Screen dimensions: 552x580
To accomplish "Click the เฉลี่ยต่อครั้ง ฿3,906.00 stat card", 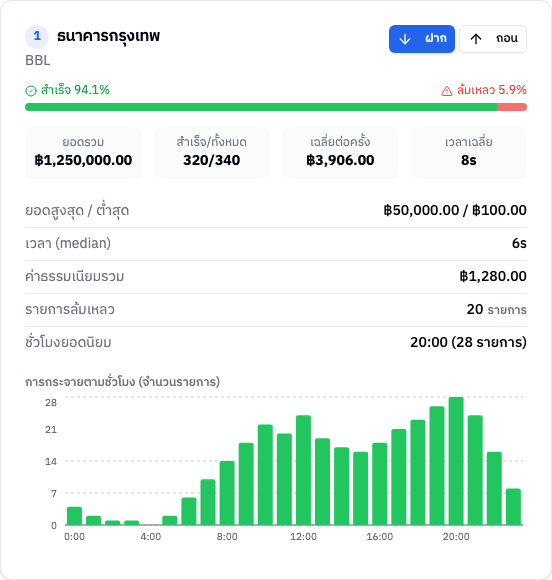I will [340, 153].
